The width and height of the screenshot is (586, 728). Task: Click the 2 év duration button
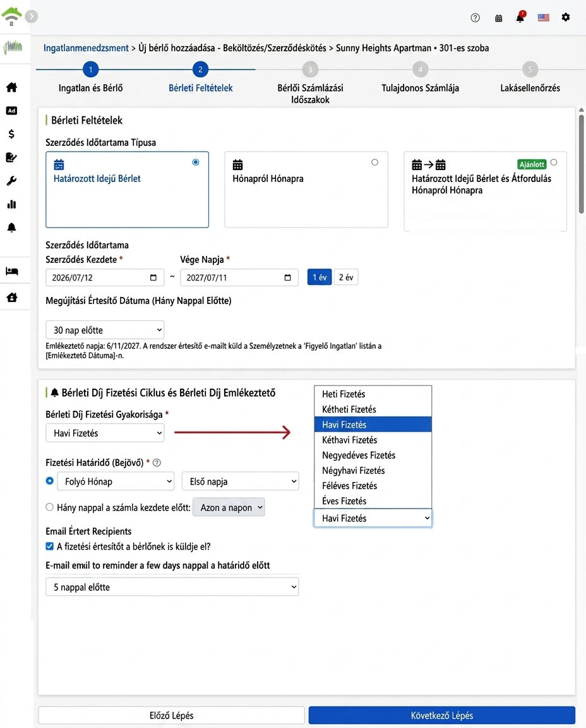(x=346, y=277)
